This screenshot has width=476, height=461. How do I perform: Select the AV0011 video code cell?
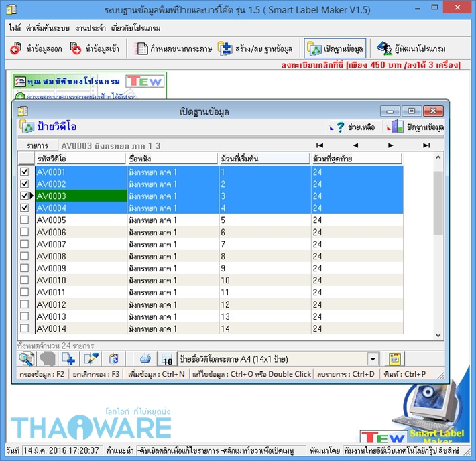point(81,292)
